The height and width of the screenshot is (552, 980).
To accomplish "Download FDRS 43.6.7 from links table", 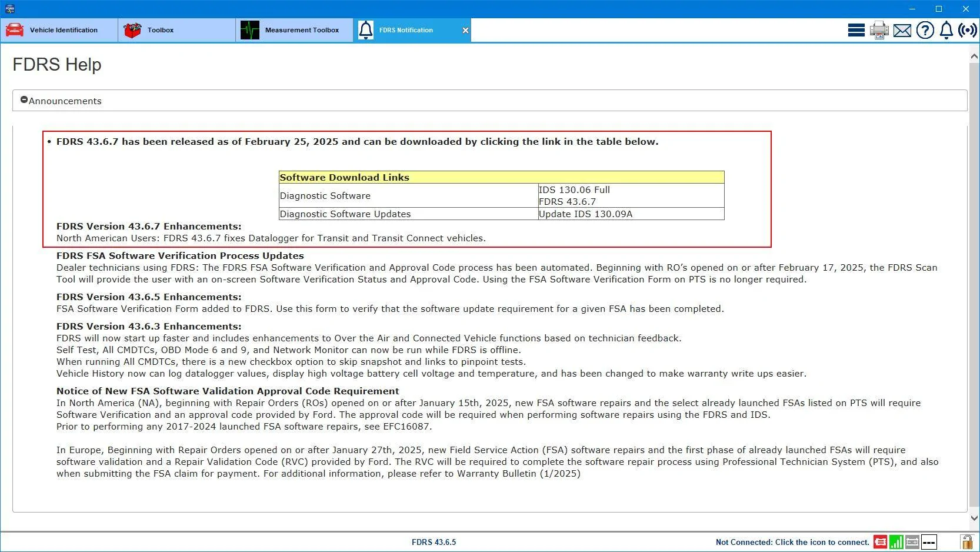I will click(x=567, y=202).
